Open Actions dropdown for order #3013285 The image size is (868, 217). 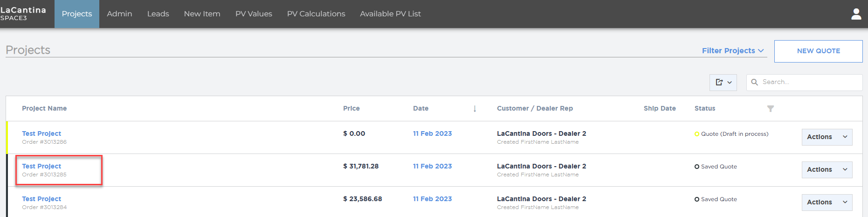tap(827, 169)
